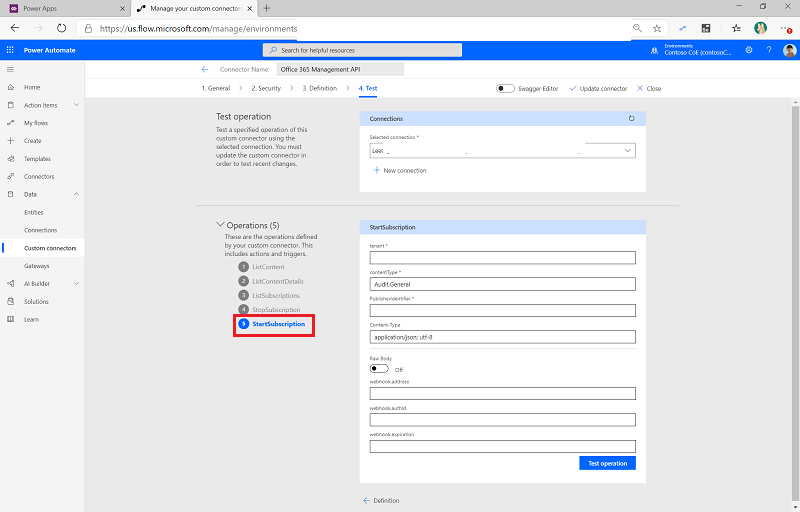Open the Selected connection dropdown
The width and height of the screenshot is (800, 512).
click(503, 150)
